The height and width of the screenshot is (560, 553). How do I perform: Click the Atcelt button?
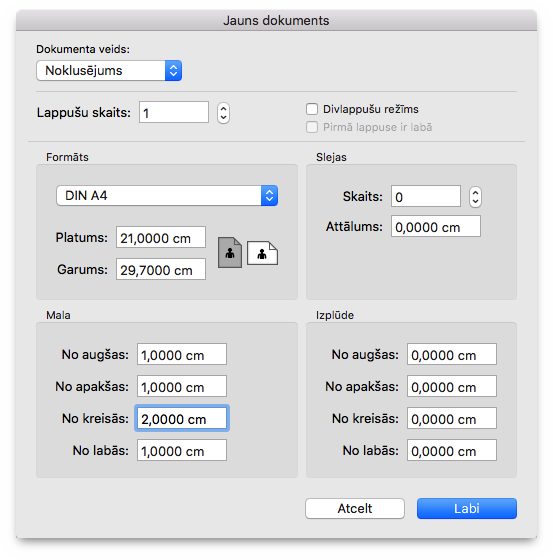pyautogui.click(x=355, y=508)
